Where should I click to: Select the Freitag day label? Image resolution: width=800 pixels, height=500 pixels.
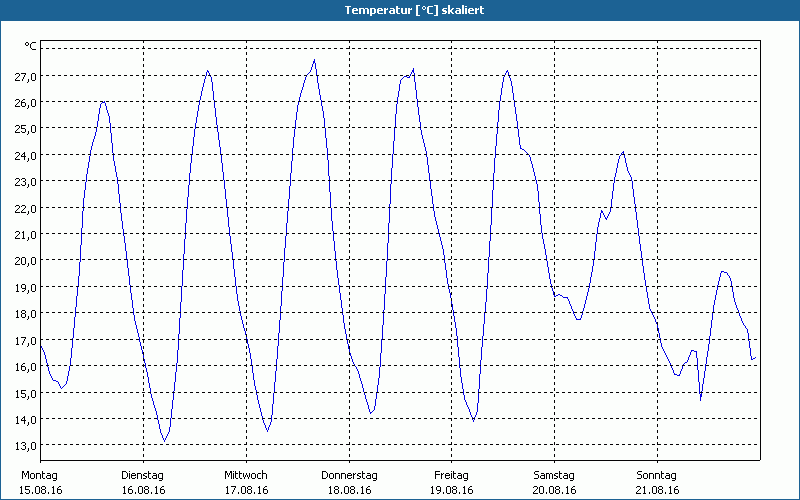click(451, 475)
